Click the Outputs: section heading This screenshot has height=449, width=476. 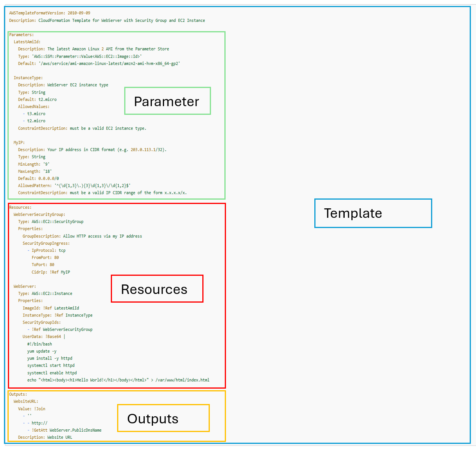(x=18, y=394)
